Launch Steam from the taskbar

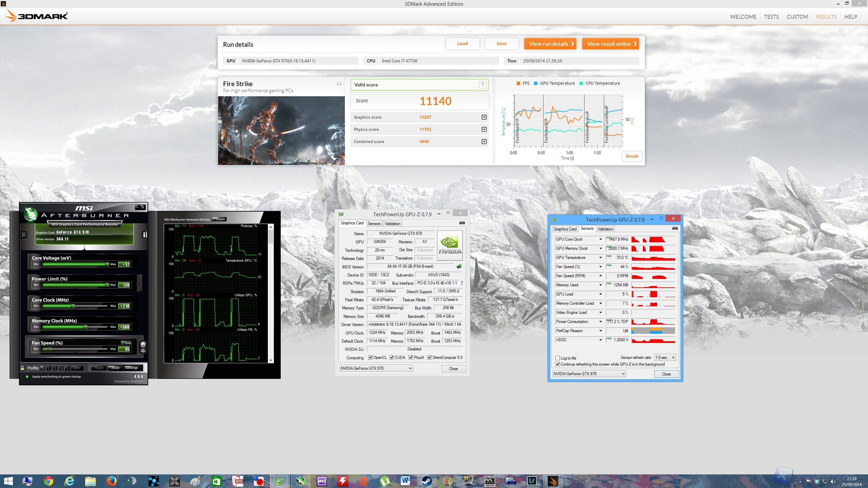click(x=427, y=481)
